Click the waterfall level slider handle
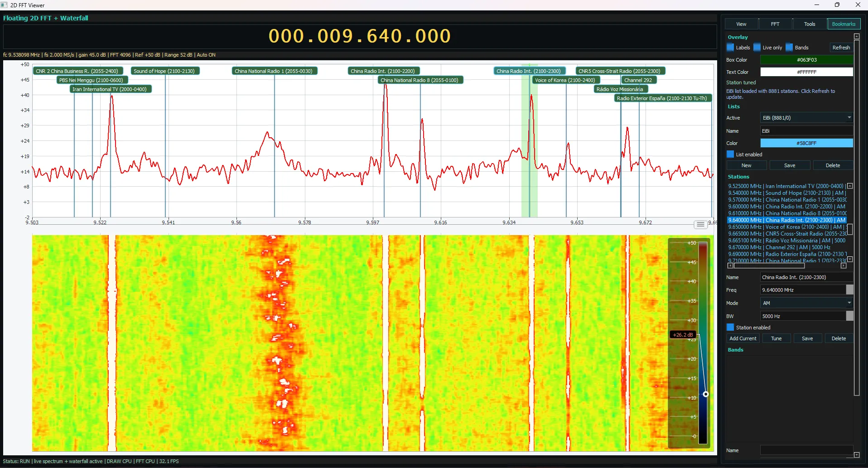868x468 pixels. point(705,394)
